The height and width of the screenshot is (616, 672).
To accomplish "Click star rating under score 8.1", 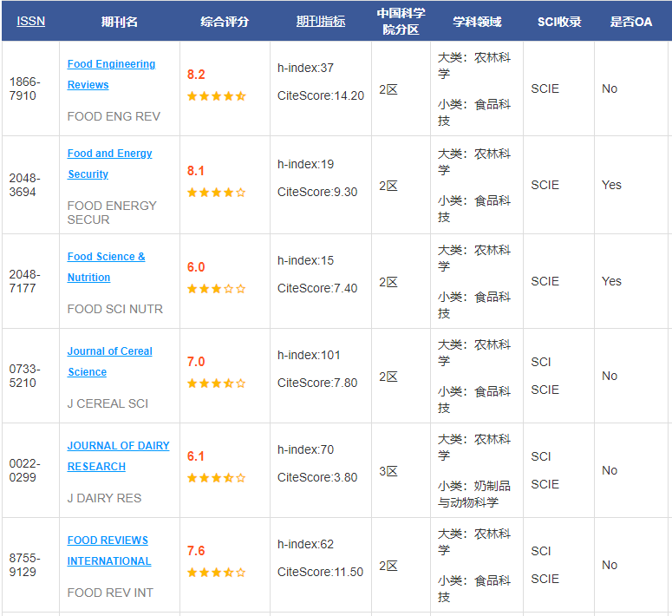I will [217, 193].
